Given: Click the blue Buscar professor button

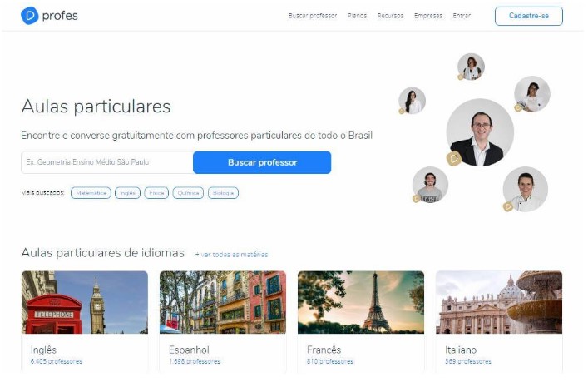Looking at the screenshot, I should 262,162.
